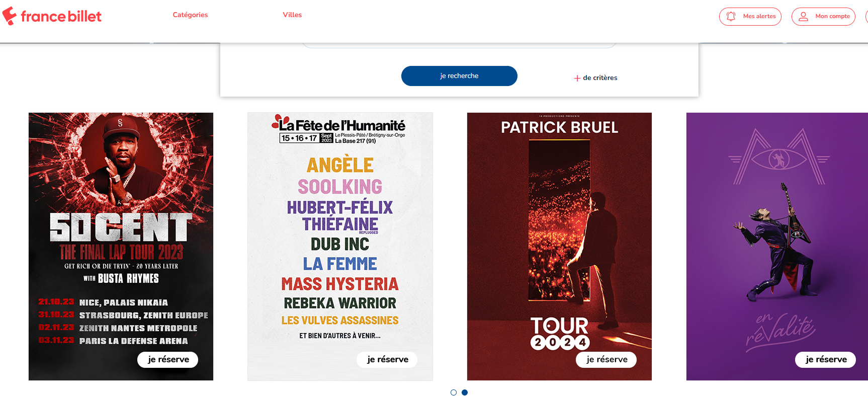Reserve tickets for 50 Cent tour

click(x=168, y=360)
